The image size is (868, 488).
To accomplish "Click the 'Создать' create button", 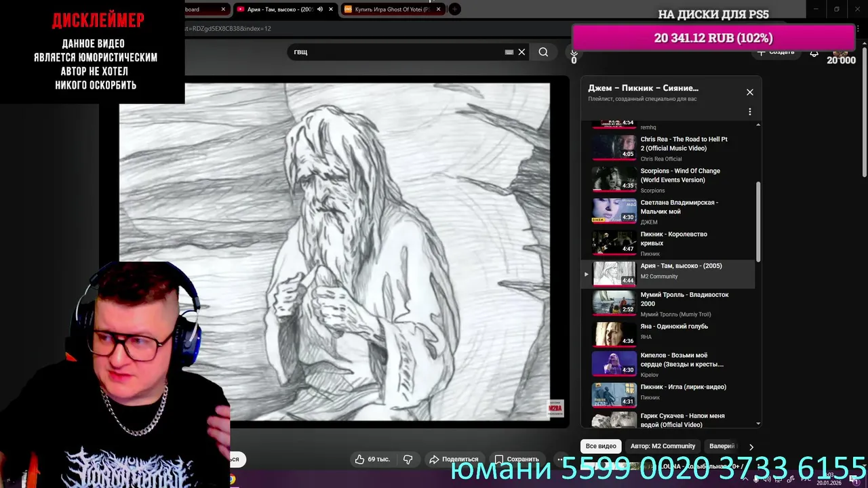I will coord(776,52).
